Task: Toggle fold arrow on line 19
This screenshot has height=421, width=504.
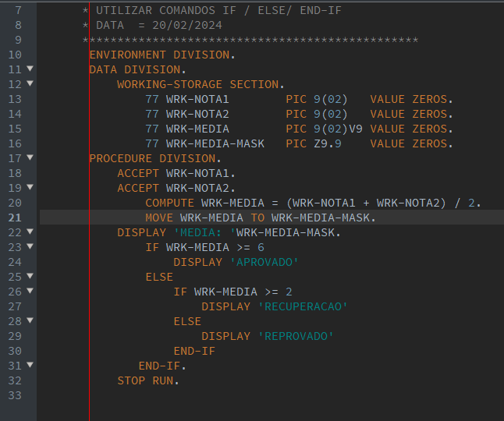Action: [x=30, y=187]
